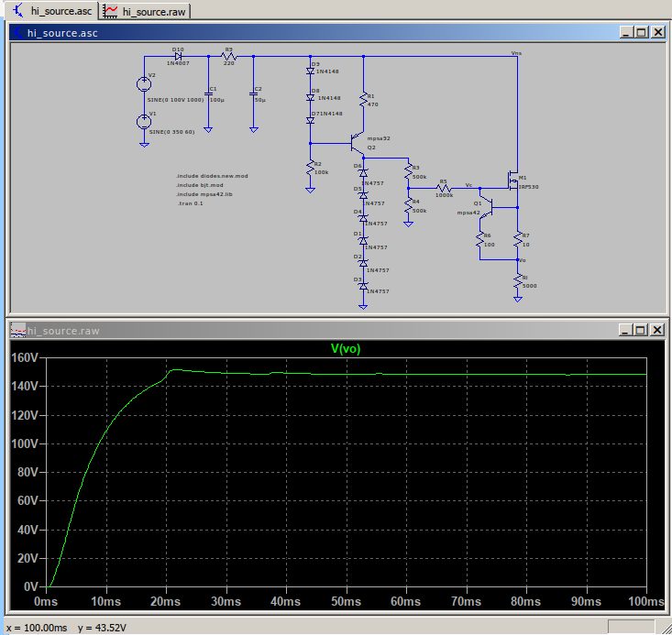This screenshot has height=635, width=672.
Task: Click the SINE(0 350 60) source value text
Action: tap(171, 132)
